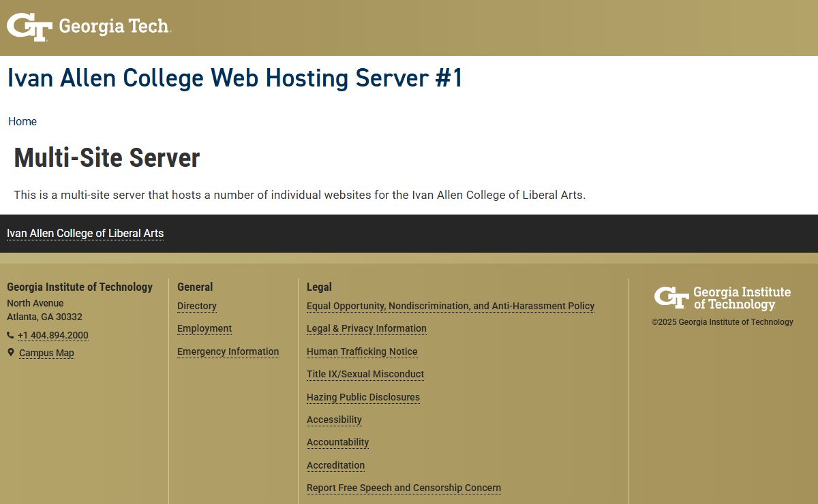Click the 'This is a multi-site server' paragraph
The image size is (818, 504).
coord(300,195)
